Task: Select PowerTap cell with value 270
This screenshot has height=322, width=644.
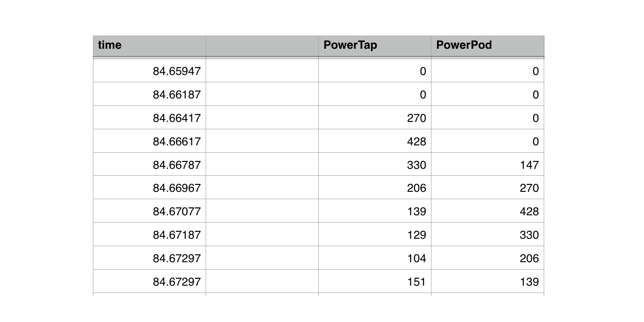Action: click(x=374, y=118)
